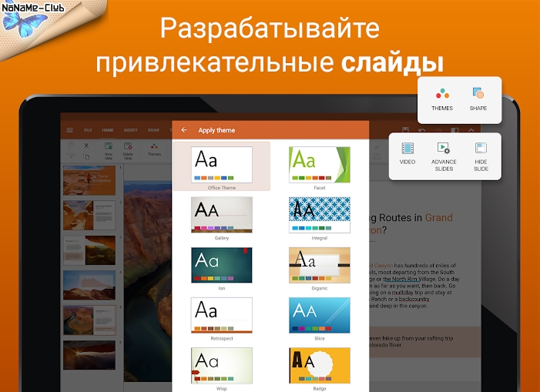This screenshot has width=540, height=392.
Task: Open the File menu tab
Action: click(88, 130)
